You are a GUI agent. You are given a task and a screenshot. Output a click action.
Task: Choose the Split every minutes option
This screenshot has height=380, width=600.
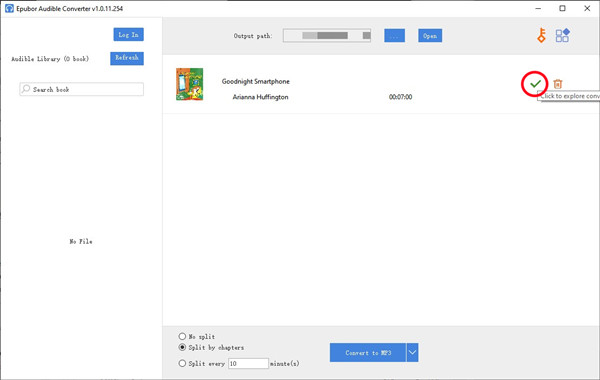(182, 364)
